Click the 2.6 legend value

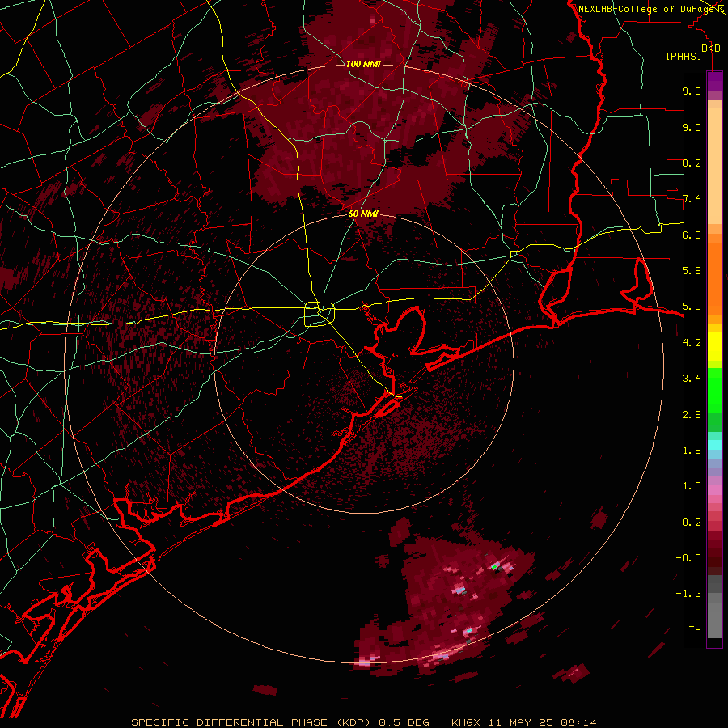[692, 415]
